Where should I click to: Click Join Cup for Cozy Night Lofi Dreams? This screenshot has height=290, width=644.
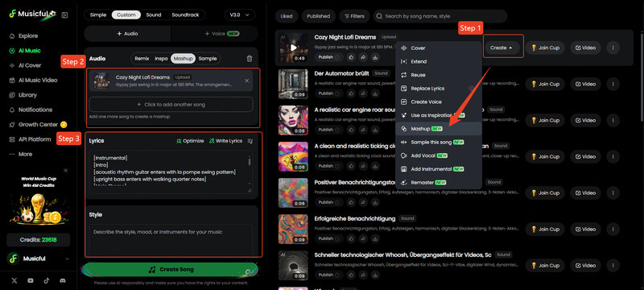[545, 48]
